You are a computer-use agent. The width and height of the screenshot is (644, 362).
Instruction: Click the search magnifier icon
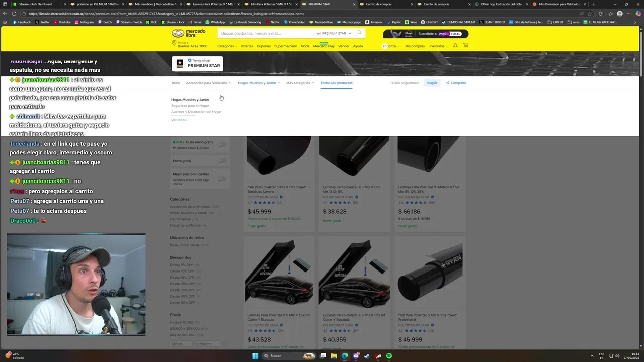tap(359, 33)
